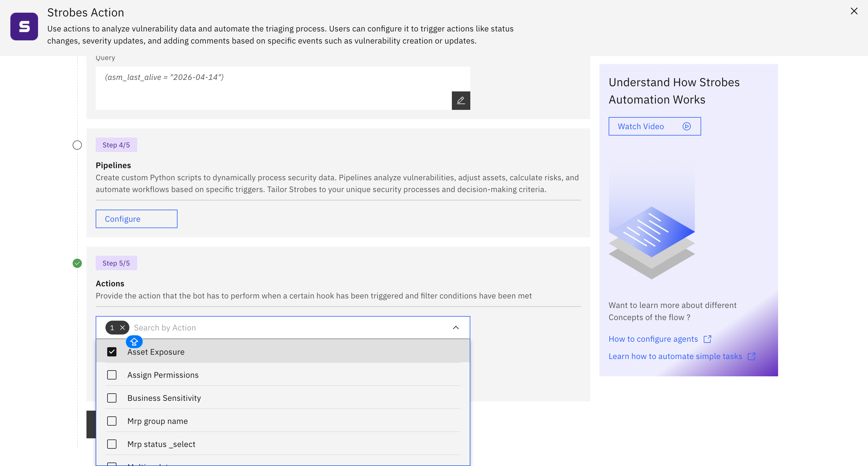The image size is (868, 466).
Task: Click the green checkmark step 5 indicator
Action: tap(77, 263)
